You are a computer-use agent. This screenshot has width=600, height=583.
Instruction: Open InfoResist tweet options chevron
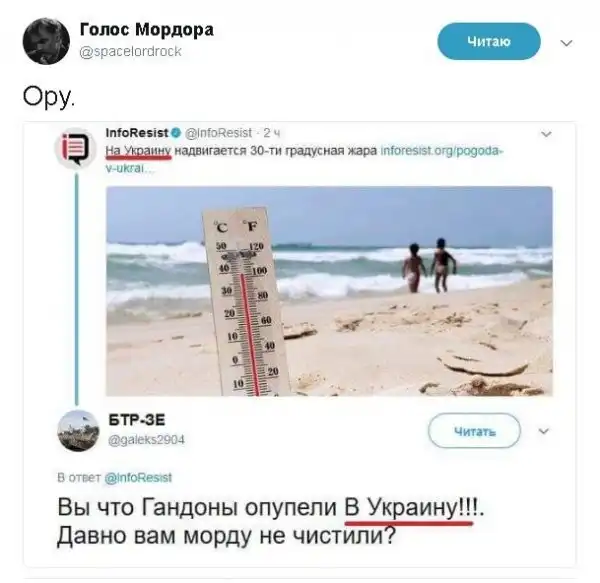click(x=546, y=134)
